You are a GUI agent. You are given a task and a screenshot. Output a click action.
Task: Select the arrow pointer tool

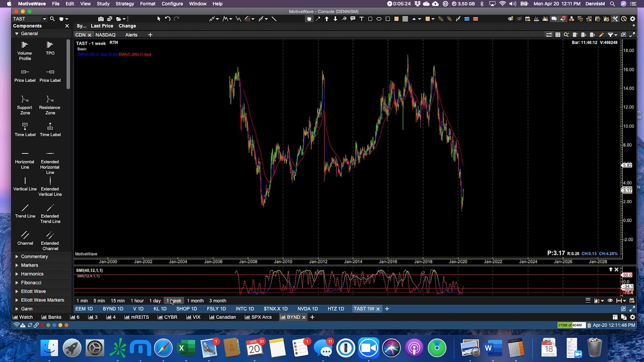coord(158,19)
